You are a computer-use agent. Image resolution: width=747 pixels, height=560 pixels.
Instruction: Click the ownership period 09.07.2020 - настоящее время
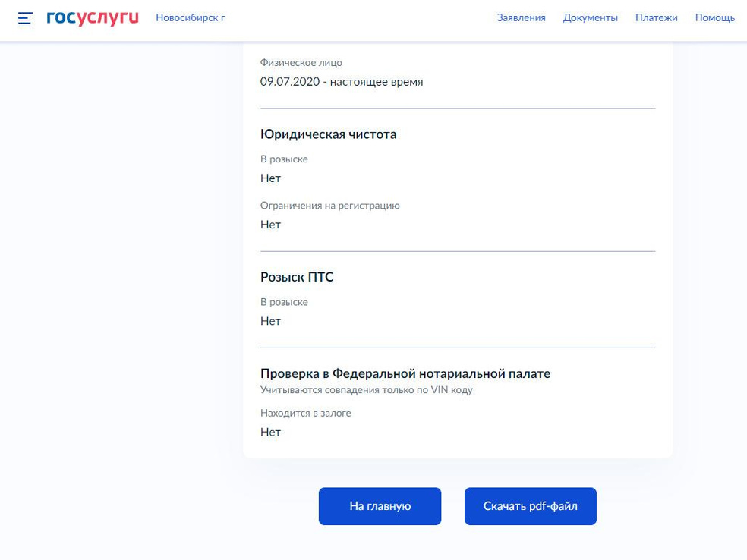click(342, 82)
